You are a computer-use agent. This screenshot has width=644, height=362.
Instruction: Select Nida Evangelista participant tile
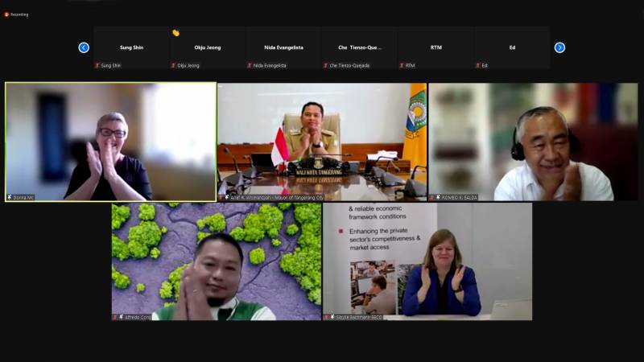pyautogui.click(x=283, y=47)
